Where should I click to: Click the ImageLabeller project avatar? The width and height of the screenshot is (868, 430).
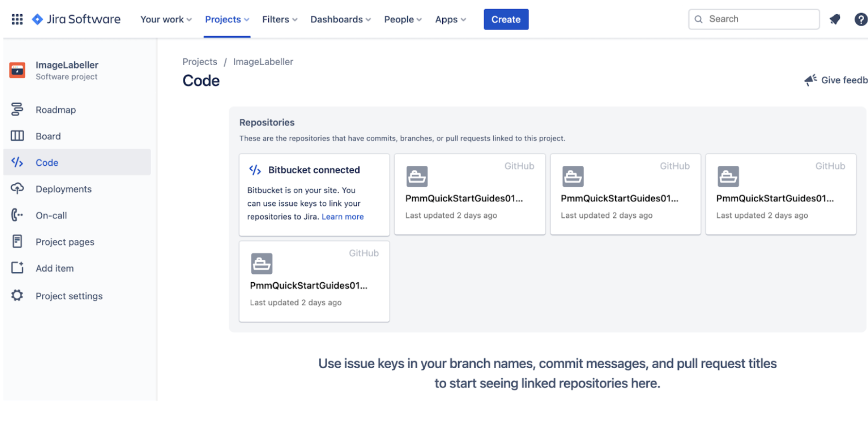(17, 70)
